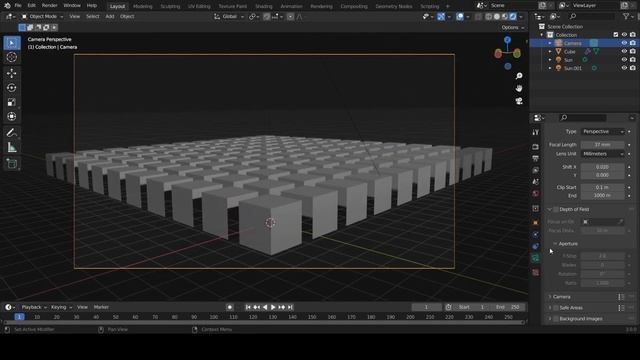Click the zoom view magnifier icon
The height and width of the screenshot is (360, 640).
(519, 76)
